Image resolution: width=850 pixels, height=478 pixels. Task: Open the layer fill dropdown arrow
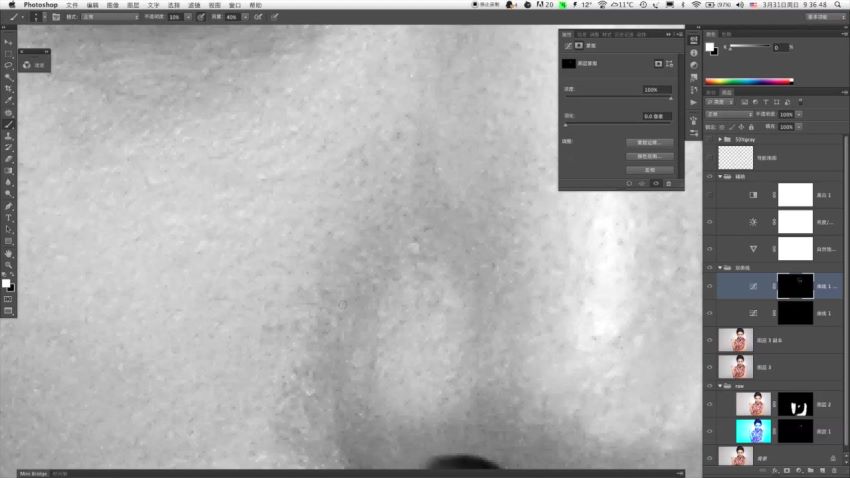click(799, 127)
